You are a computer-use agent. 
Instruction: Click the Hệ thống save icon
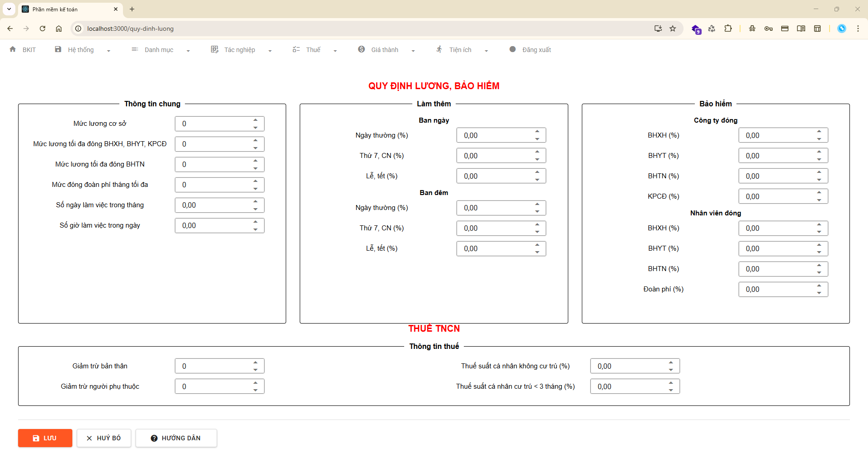pyautogui.click(x=58, y=49)
